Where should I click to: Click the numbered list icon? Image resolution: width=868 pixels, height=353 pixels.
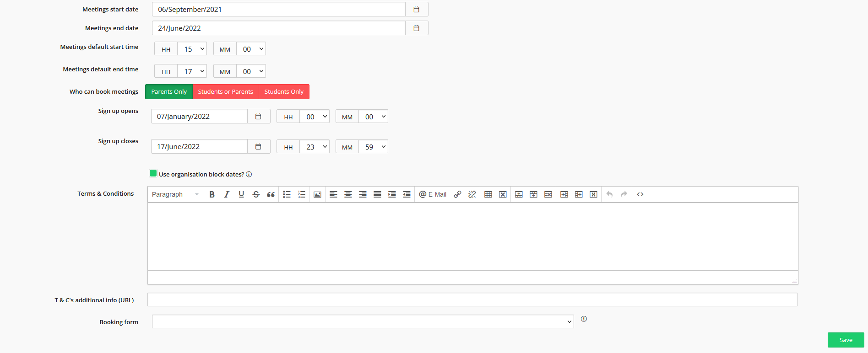pyautogui.click(x=301, y=194)
